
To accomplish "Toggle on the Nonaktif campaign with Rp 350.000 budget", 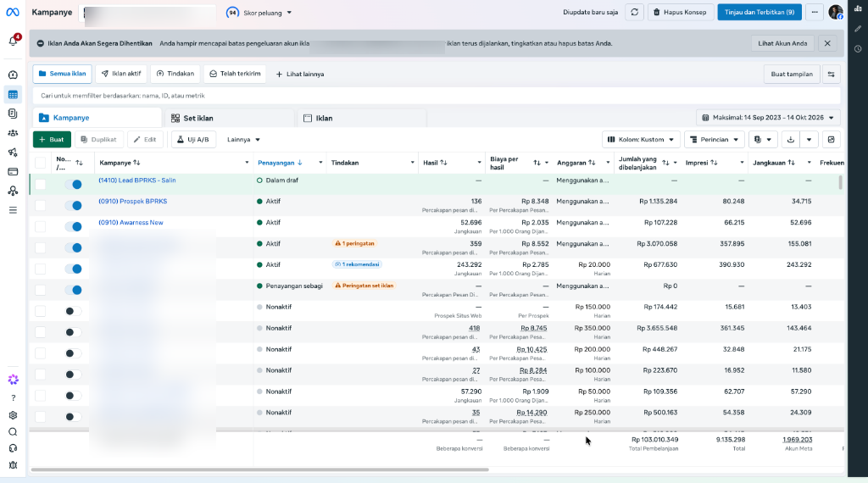I will tap(73, 332).
